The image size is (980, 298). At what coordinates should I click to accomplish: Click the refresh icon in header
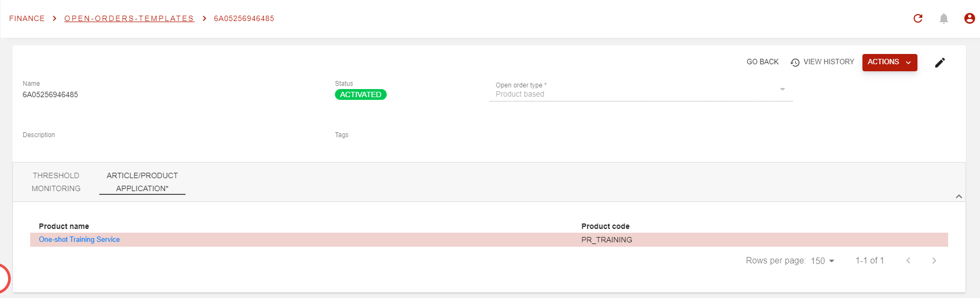click(918, 18)
